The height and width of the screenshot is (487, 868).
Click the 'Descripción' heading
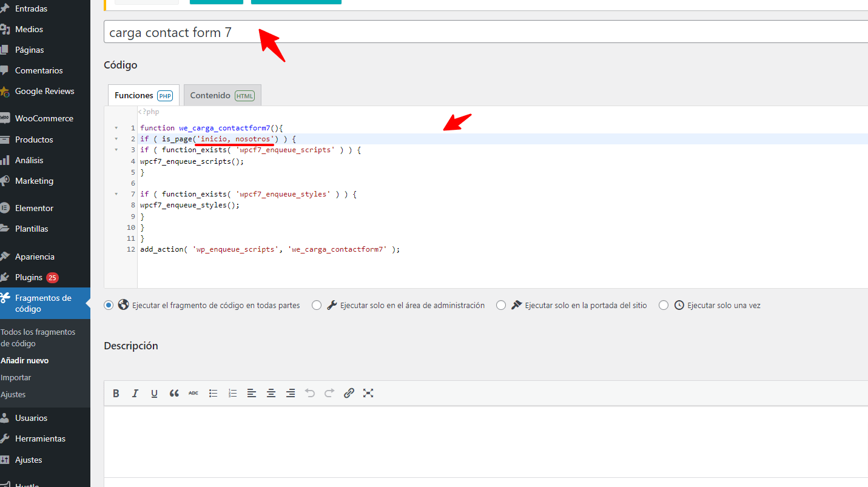click(x=131, y=346)
